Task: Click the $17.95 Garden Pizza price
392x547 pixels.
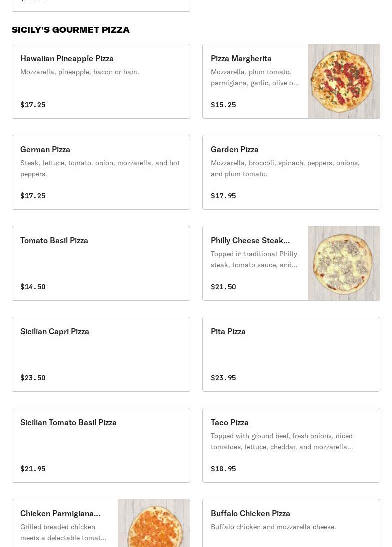Action: click(x=223, y=196)
